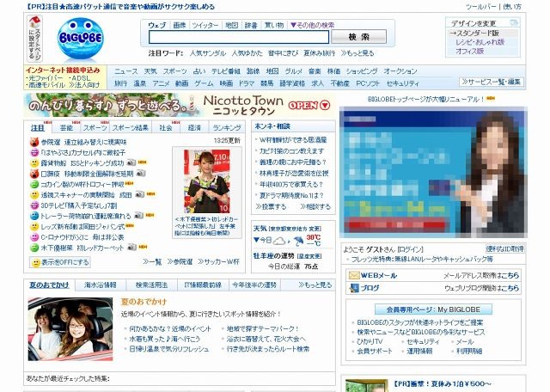
Task: Open the ひかりTV member link
Action: tap(370, 341)
